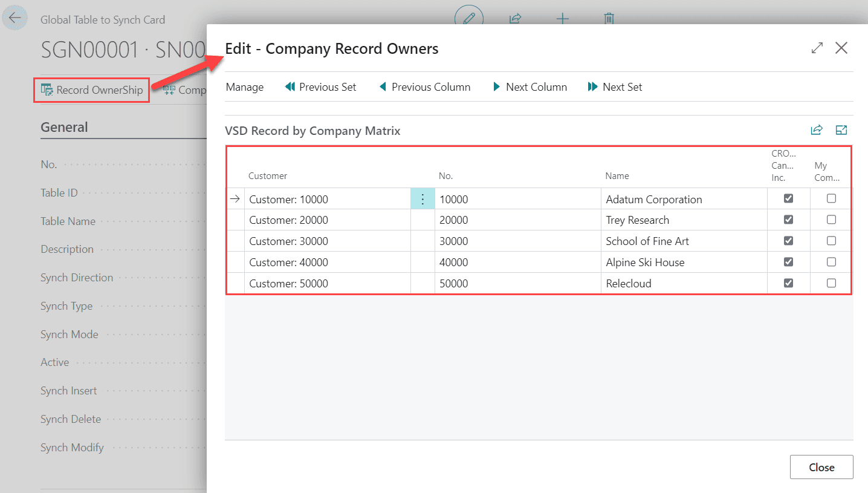Click the back arrow icon

[x=15, y=18]
